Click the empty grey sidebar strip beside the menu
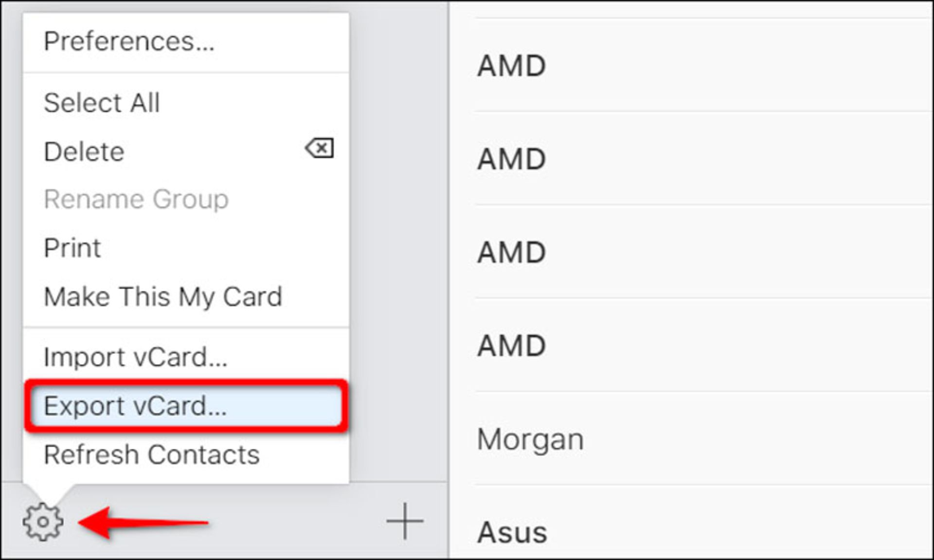Screen dimensions: 934x560 tap(399, 243)
